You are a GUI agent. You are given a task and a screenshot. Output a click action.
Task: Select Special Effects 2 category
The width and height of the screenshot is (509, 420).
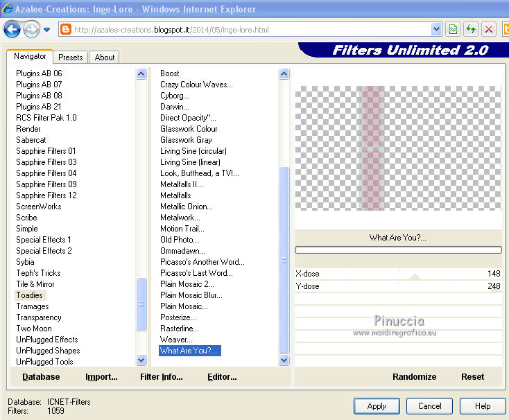44,251
